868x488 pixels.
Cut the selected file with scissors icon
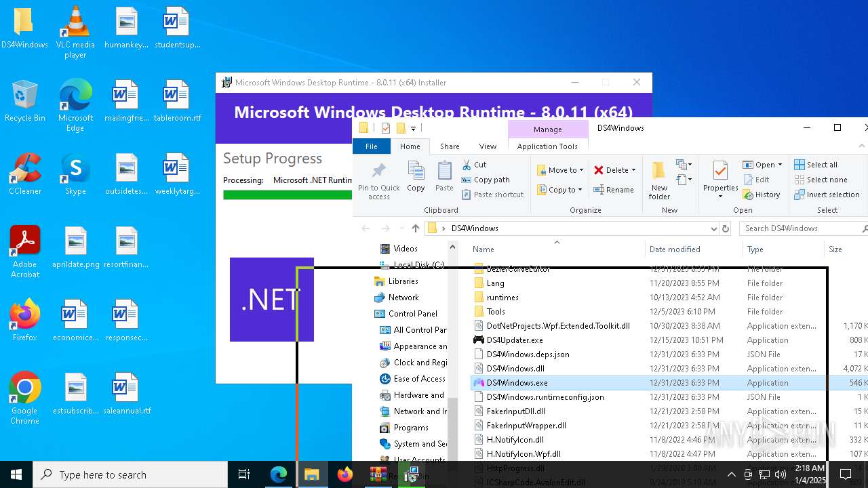[x=474, y=165]
